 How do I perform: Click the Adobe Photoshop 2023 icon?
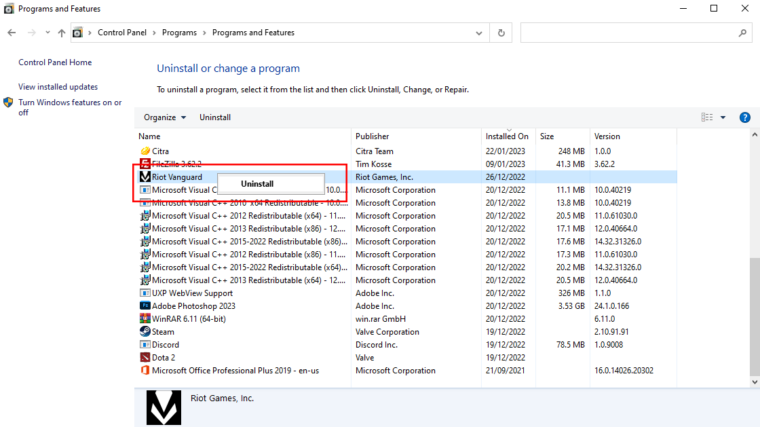point(145,306)
